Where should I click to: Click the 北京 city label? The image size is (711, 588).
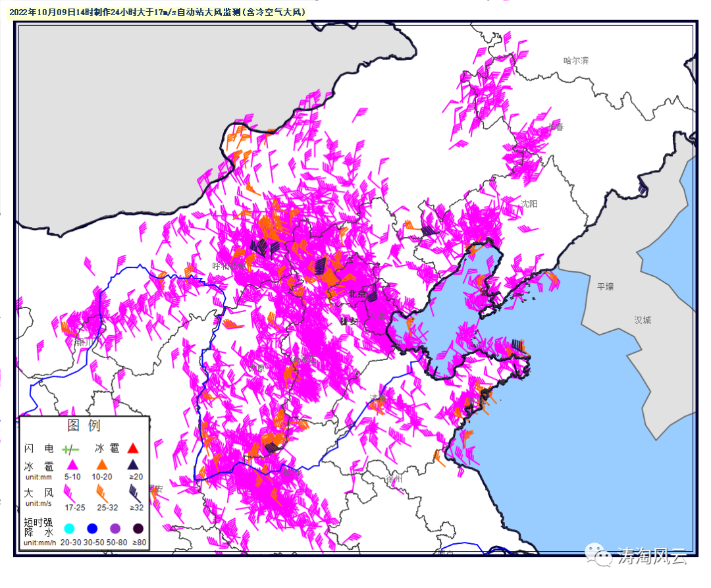pos(357,294)
